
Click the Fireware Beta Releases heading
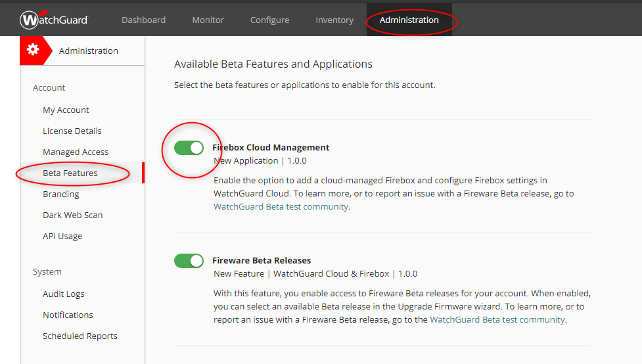pyautogui.click(x=262, y=260)
